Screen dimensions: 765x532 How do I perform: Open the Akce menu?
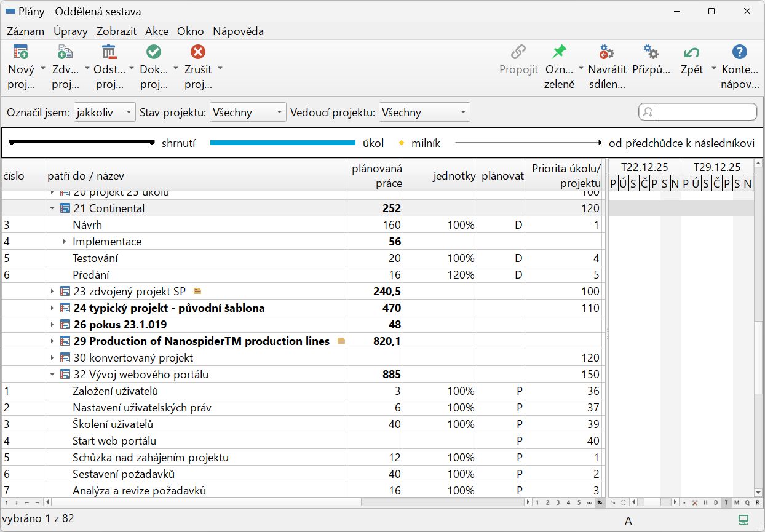pos(157,31)
